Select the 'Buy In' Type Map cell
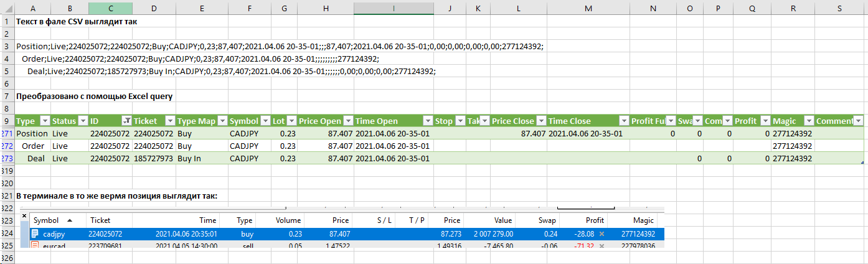The width and height of the screenshot is (868, 264). [202, 158]
